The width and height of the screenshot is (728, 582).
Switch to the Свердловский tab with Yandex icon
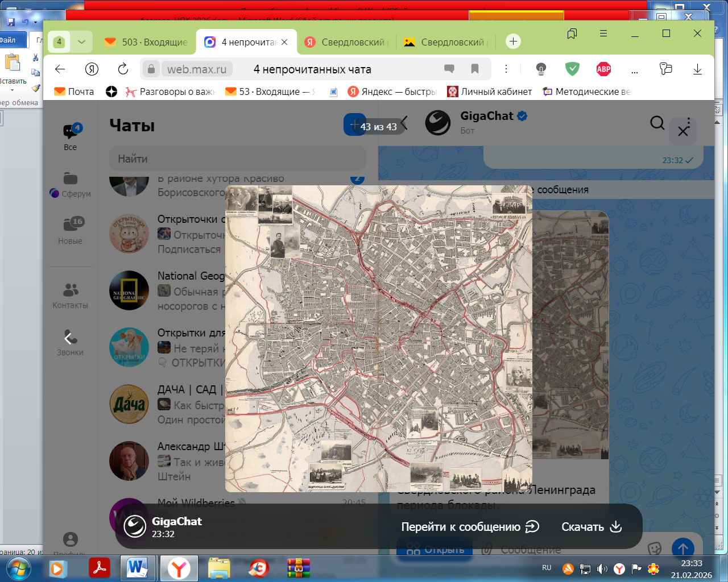(x=346, y=42)
